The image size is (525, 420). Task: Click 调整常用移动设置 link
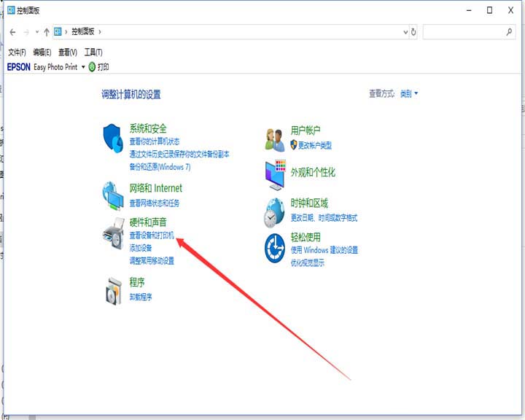coord(152,260)
